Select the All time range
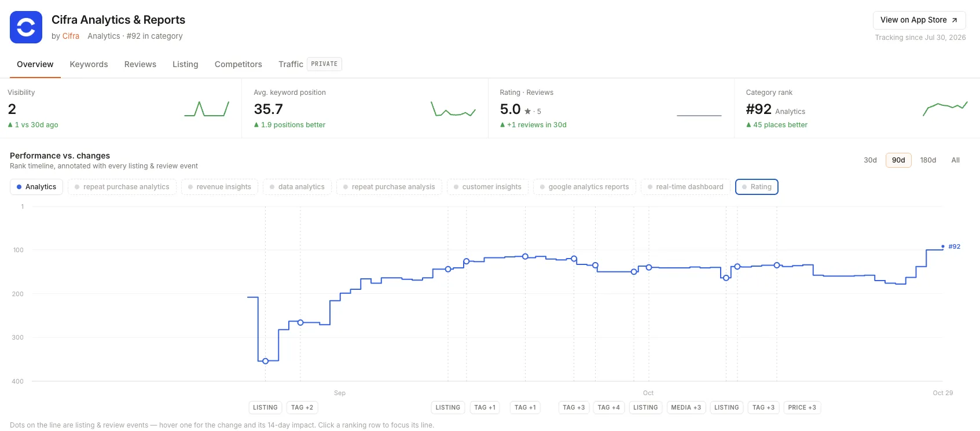This screenshot has width=980, height=431. pos(955,160)
